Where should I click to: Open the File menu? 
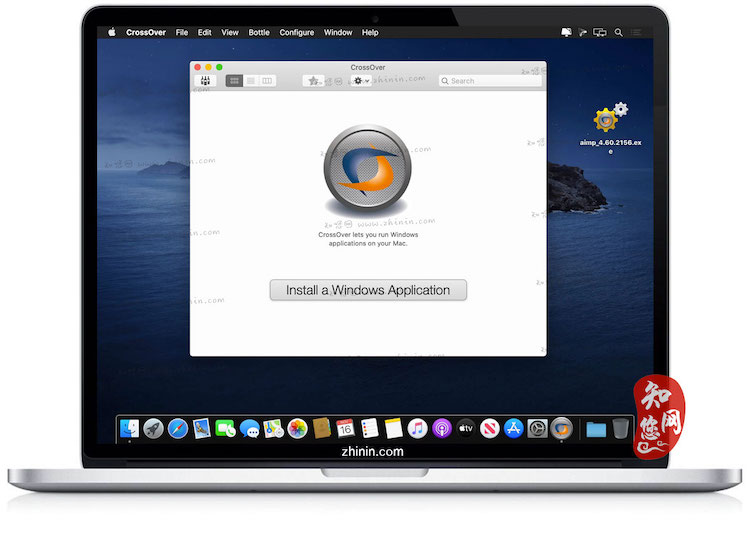[182, 32]
